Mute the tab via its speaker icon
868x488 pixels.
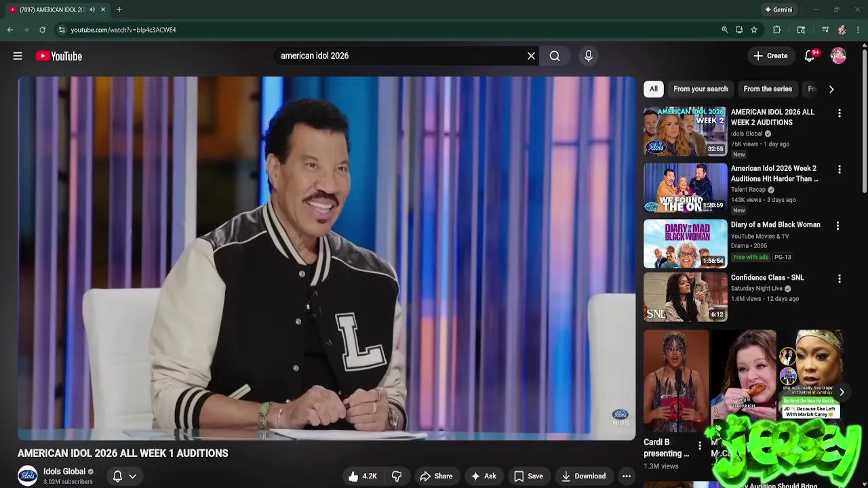92,9
